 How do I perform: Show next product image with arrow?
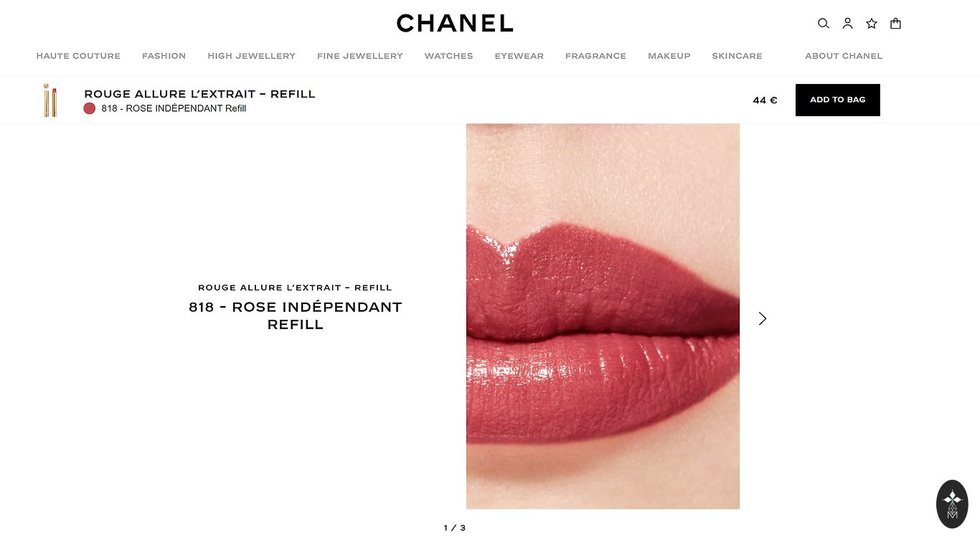click(763, 318)
